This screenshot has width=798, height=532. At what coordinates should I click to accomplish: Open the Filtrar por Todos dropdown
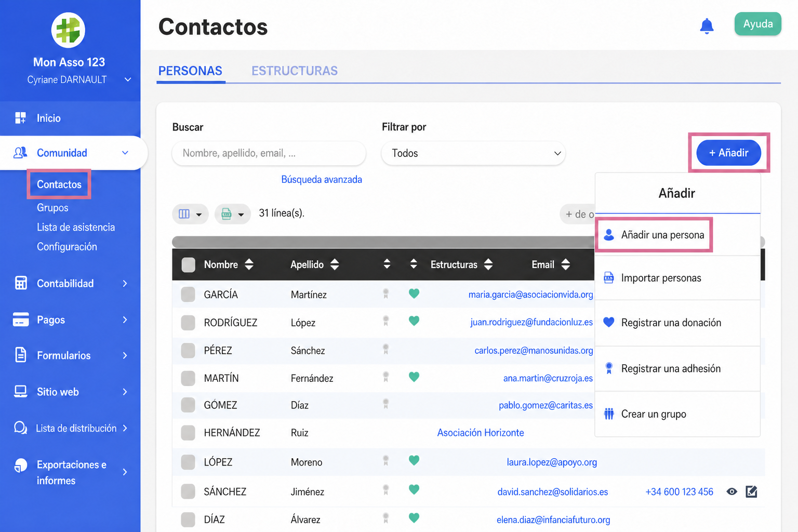pyautogui.click(x=473, y=153)
